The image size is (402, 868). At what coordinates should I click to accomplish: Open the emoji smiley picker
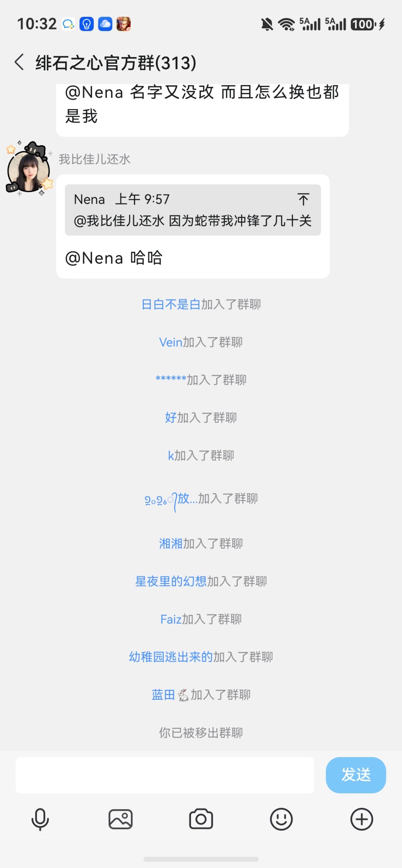click(281, 819)
